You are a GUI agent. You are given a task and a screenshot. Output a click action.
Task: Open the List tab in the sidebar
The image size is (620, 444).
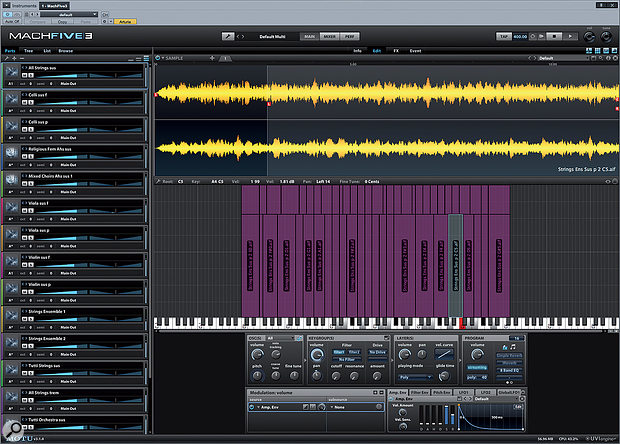tap(47, 51)
